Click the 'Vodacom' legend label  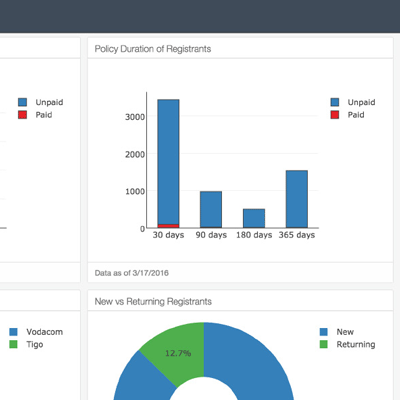pyautogui.click(x=45, y=332)
